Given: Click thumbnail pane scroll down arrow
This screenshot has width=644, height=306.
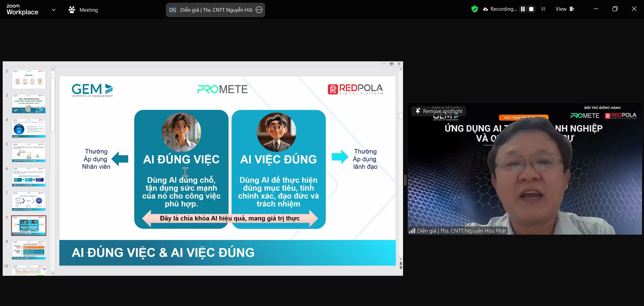Looking at the screenshot, I should (53, 273).
